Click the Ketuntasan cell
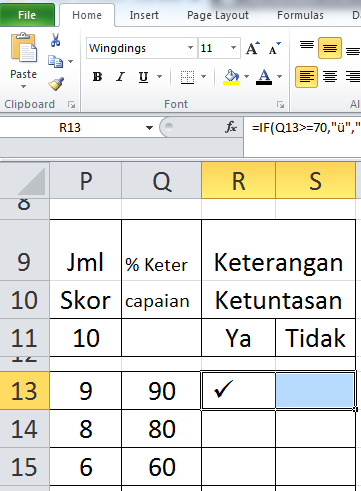361x491 pixels. point(278,299)
